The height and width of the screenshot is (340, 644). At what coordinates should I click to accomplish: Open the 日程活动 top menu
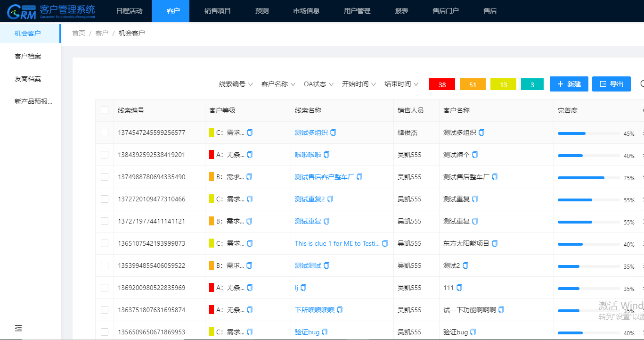pyautogui.click(x=129, y=11)
